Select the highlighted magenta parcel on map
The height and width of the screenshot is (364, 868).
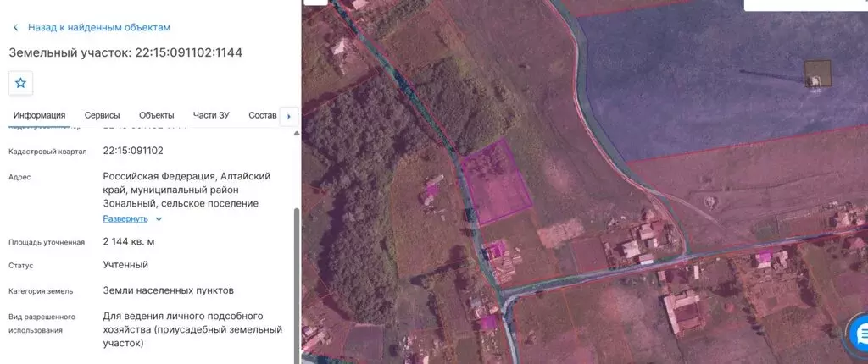[x=497, y=182]
